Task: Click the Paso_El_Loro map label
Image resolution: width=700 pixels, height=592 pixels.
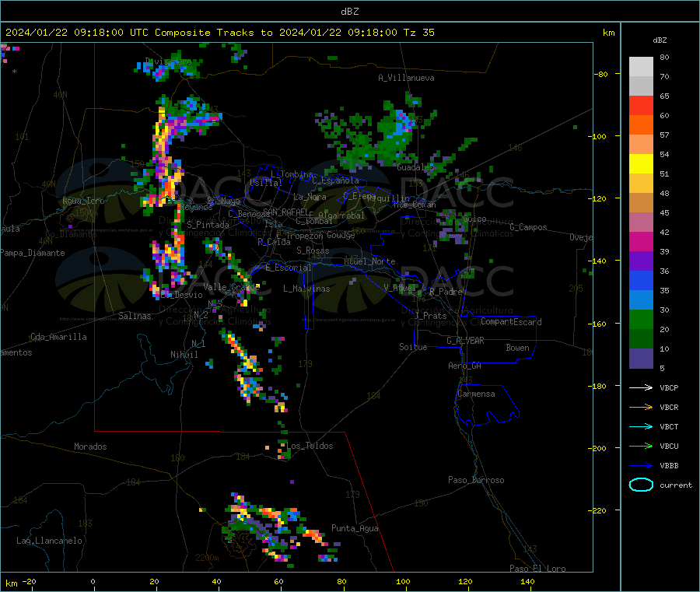Action: point(537,569)
